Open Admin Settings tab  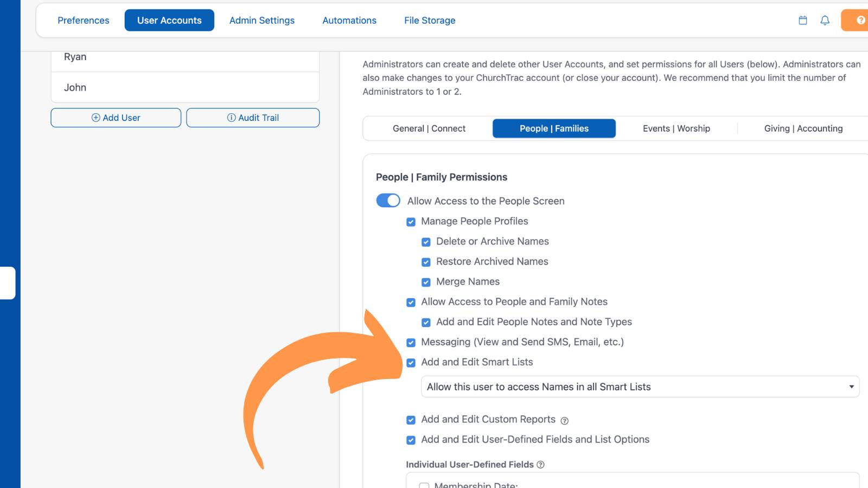[262, 20]
